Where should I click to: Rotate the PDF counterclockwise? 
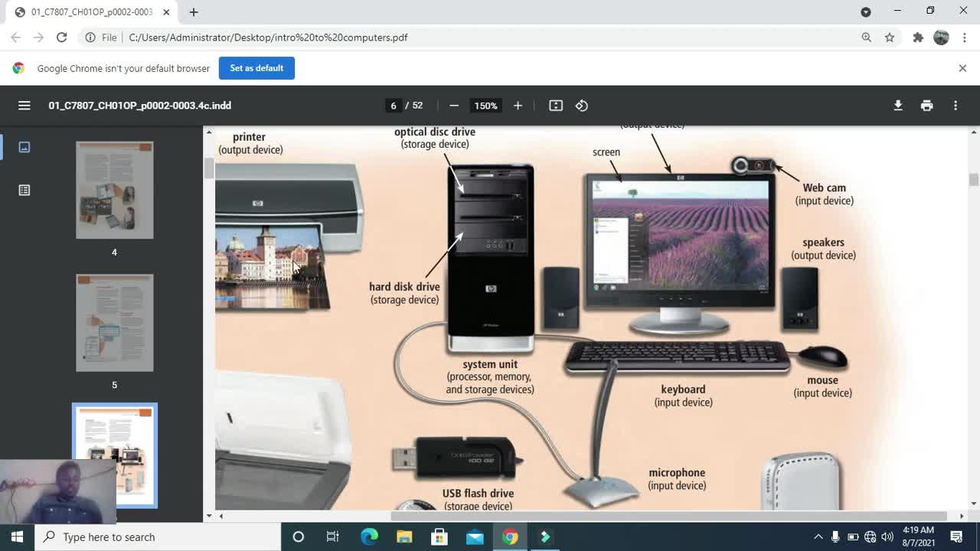582,106
